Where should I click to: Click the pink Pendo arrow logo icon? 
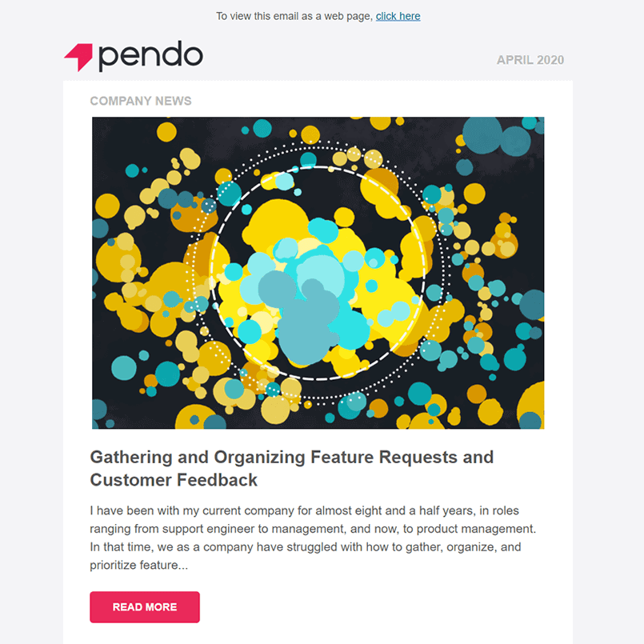(x=78, y=57)
